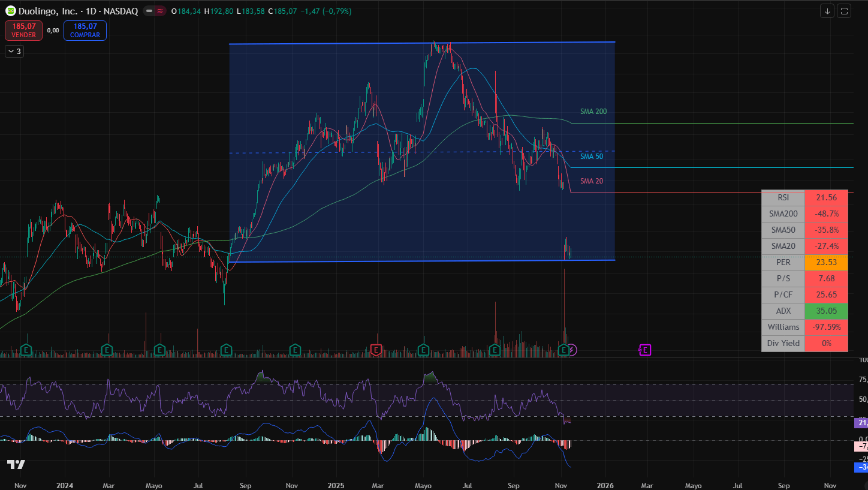
Task: Click the blue MACD value tag on price axis
Action: point(860,467)
